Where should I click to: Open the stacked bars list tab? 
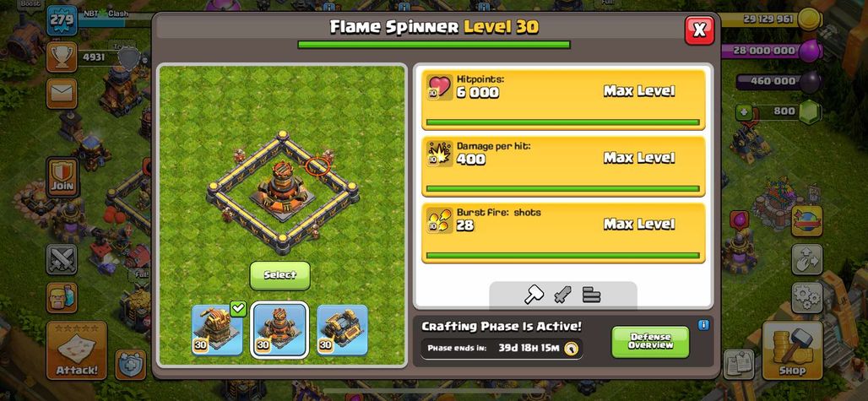click(591, 295)
